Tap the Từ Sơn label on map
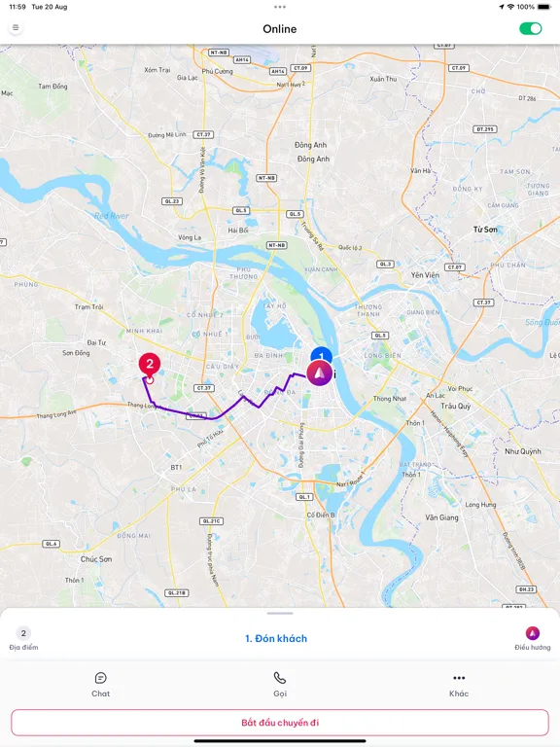This screenshot has width=560, height=747. pos(485,230)
